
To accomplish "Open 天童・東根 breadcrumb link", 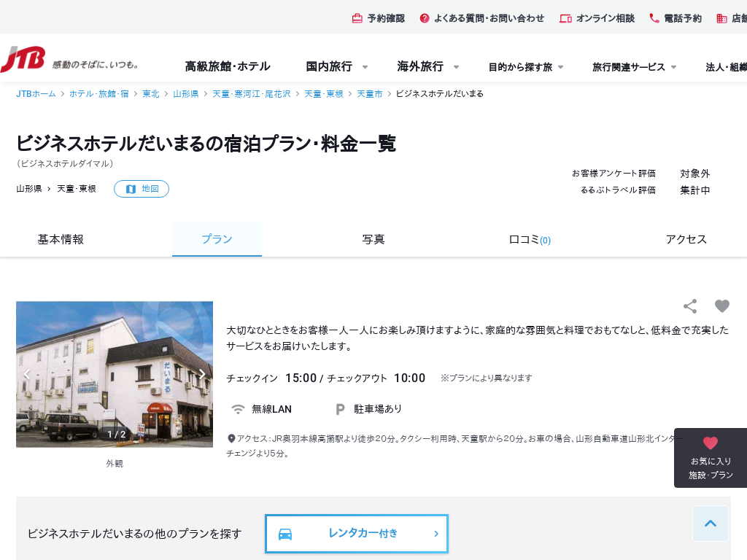I will [324, 94].
